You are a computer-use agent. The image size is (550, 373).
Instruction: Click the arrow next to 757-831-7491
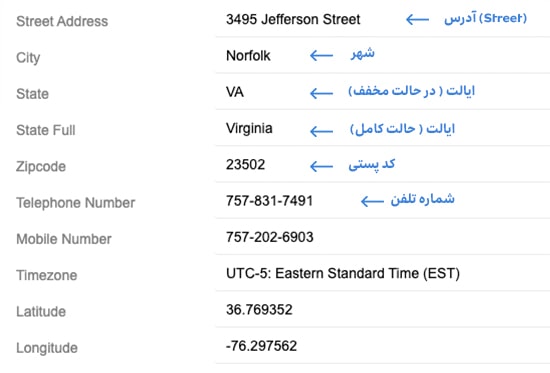coord(372,201)
